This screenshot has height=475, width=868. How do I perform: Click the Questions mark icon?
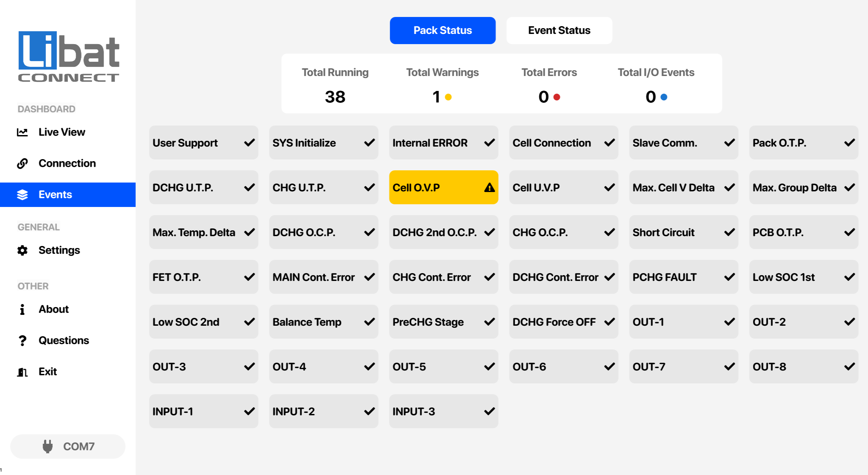[x=22, y=341]
